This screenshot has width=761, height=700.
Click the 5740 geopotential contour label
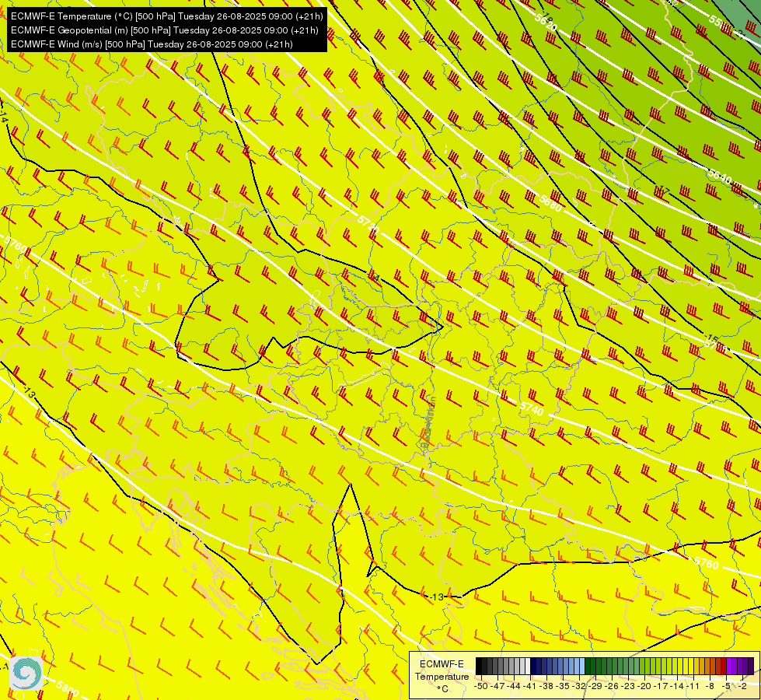click(x=532, y=409)
